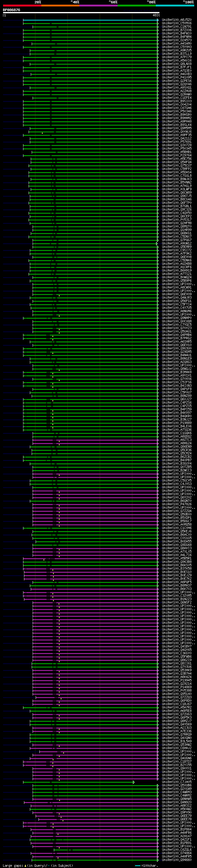Click label UniRef100_P05317
197x868 pixels.
pos(176,219)
